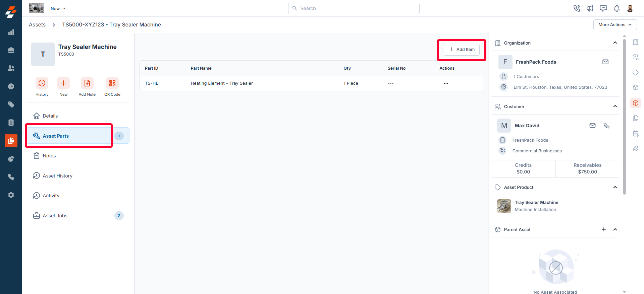Open the settings gear in left sidebar
Image resolution: width=644 pixels, height=294 pixels.
click(11, 195)
